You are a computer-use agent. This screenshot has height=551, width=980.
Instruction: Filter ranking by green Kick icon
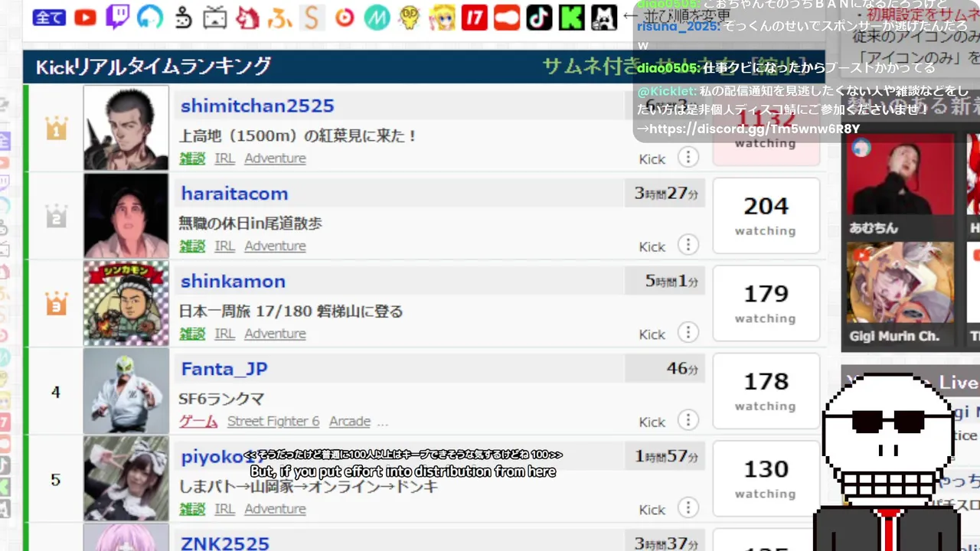coord(571,17)
